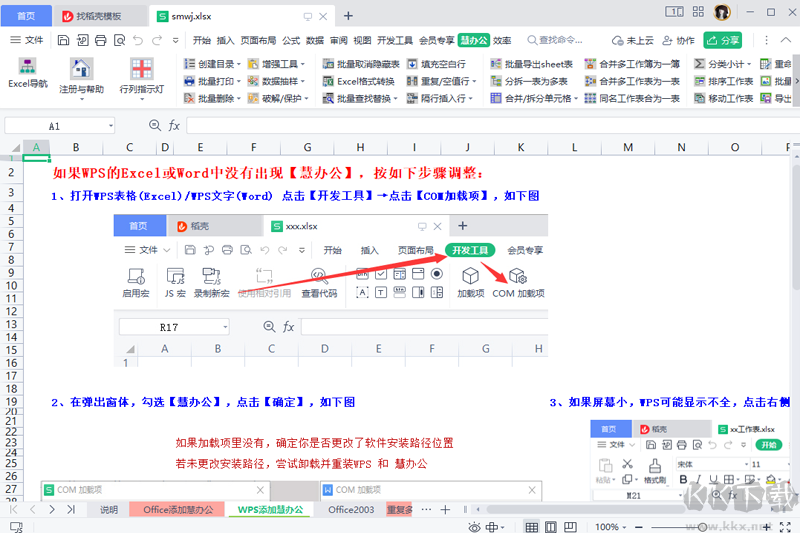This screenshot has width=800, height=533.
Task: Launch 批量导出sheet表 export tool
Action: pos(532,64)
